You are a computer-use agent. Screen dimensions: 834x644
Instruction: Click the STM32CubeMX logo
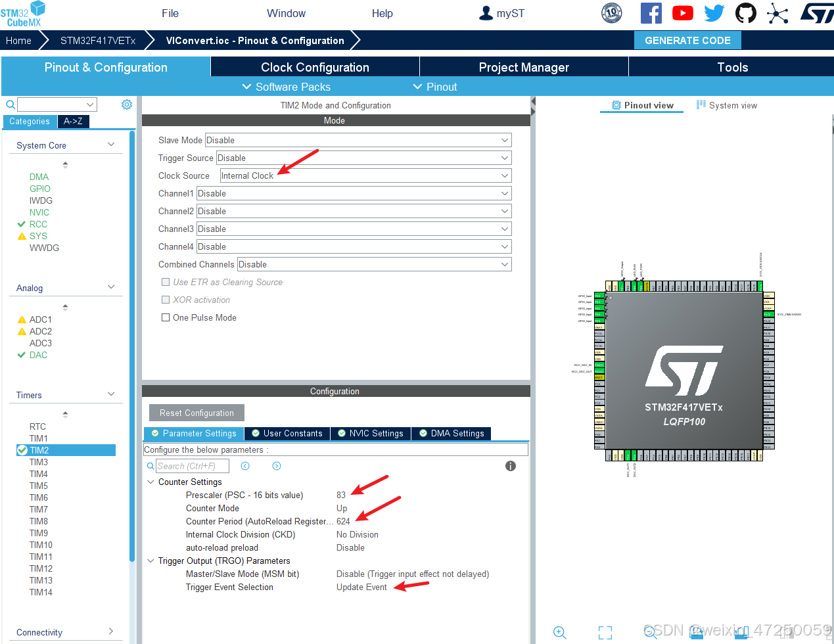[x=24, y=14]
